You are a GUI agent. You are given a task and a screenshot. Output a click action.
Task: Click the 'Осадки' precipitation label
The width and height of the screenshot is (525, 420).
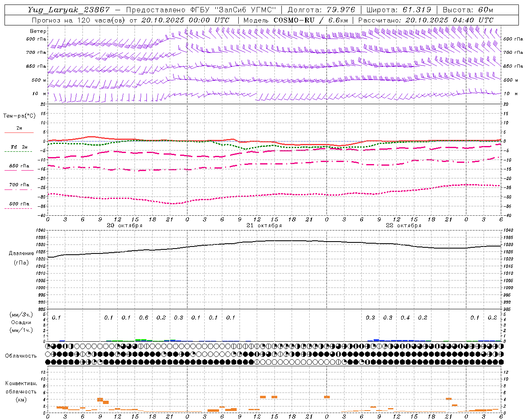click(x=21, y=322)
